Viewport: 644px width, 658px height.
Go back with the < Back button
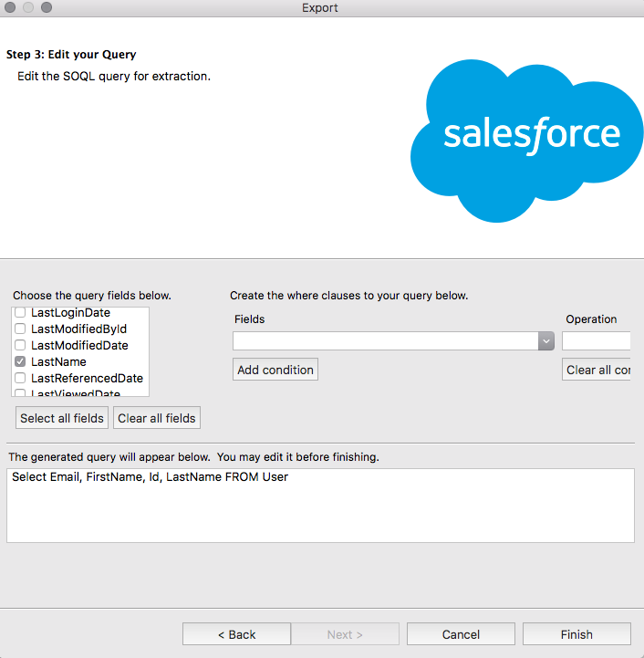point(236,634)
